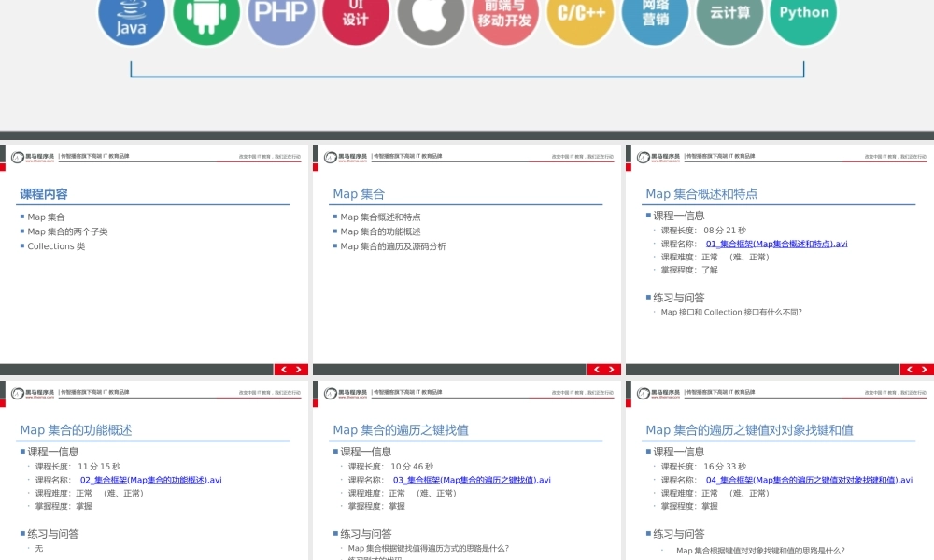The height and width of the screenshot is (560, 934).
Task: Open the 01_集合框架(Map集合概述和特点).avi link
Action: click(778, 243)
